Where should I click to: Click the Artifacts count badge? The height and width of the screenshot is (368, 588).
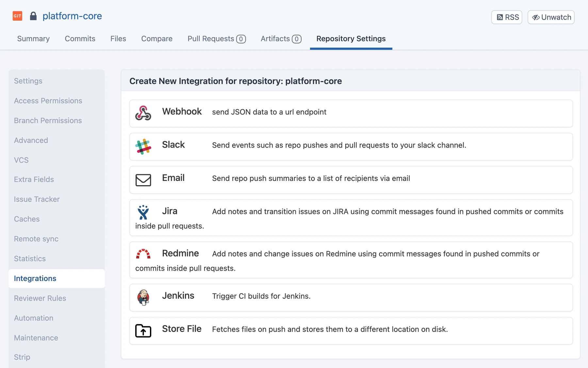click(x=297, y=39)
